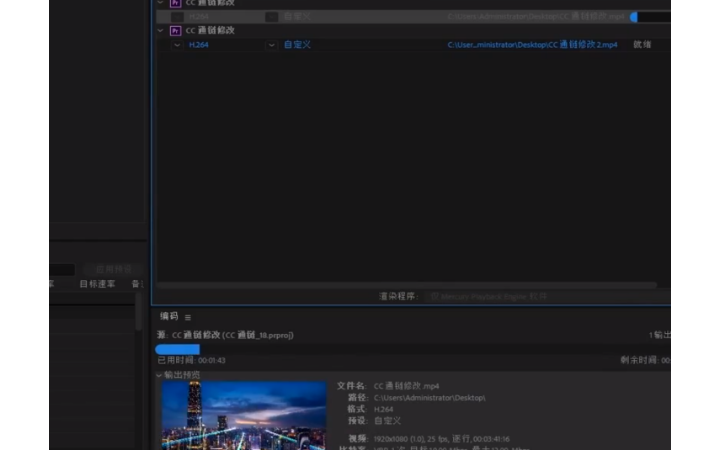Click the preset search field left of 应用预设
The height and width of the screenshot is (450, 720).
click(62, 269)
